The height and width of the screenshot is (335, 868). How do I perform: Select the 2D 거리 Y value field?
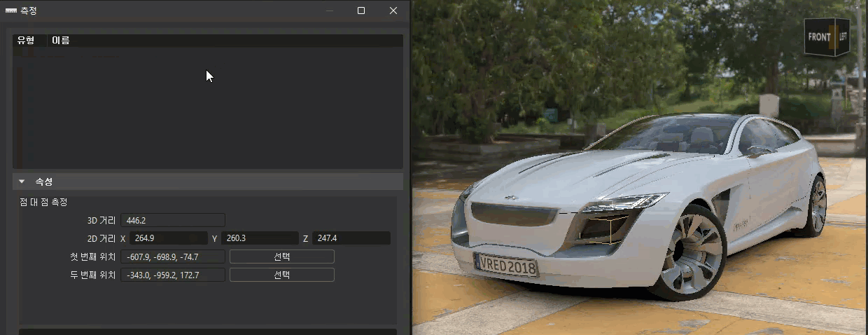pyautogui.click(x=260, y=238)
